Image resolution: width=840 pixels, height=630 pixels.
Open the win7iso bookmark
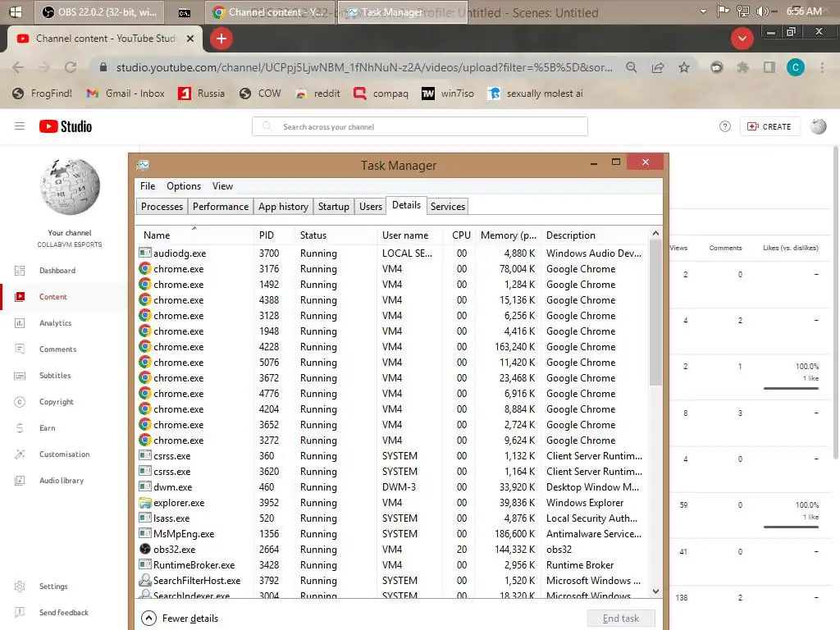(x=448, y=94)
